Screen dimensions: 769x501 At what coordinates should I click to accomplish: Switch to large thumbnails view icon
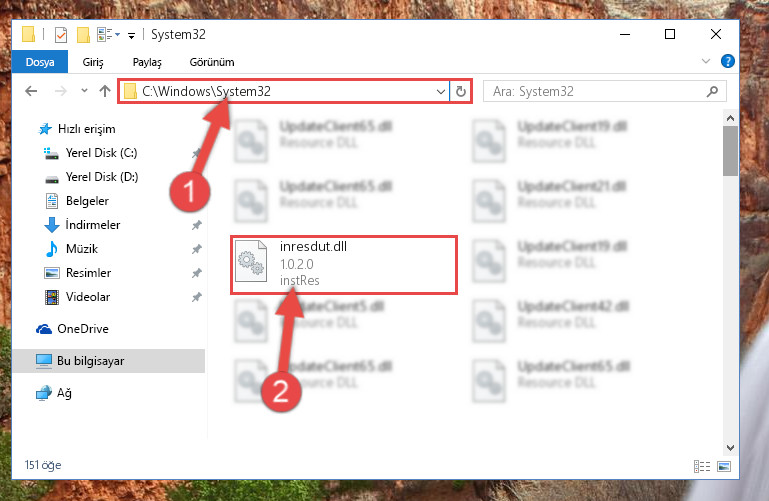[724, 466]
